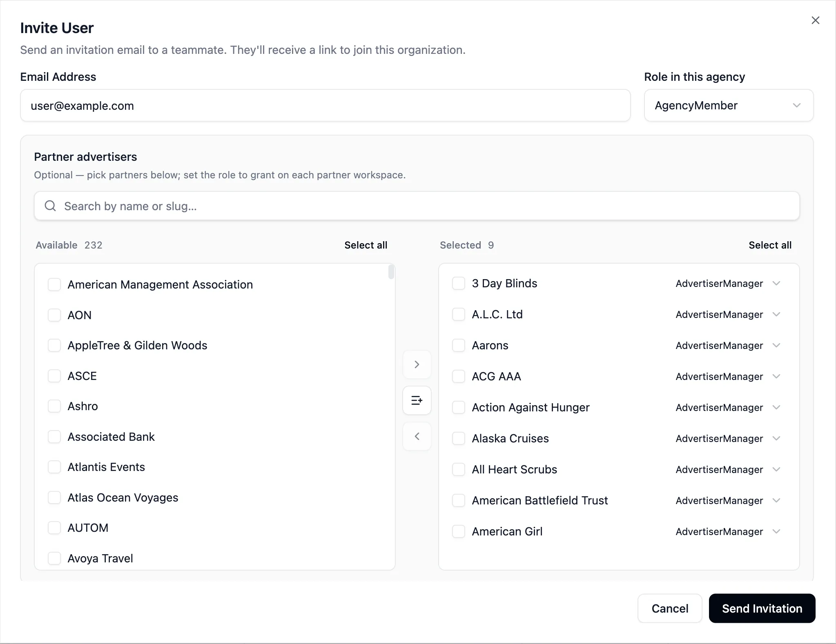Open role dropdown for ACG AAA
The image size is (836, 644).
(728, 376)
